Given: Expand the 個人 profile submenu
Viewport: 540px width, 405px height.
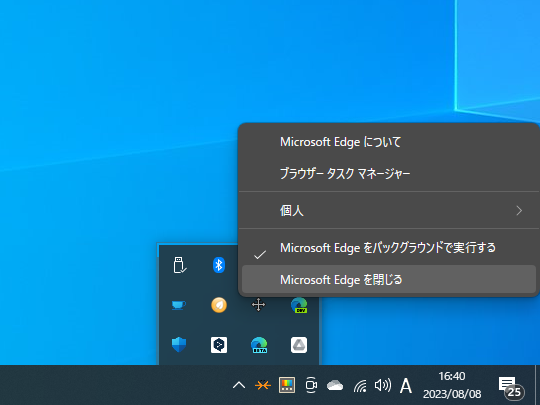Looking at the screenshot, I should [x=388, y=210].
